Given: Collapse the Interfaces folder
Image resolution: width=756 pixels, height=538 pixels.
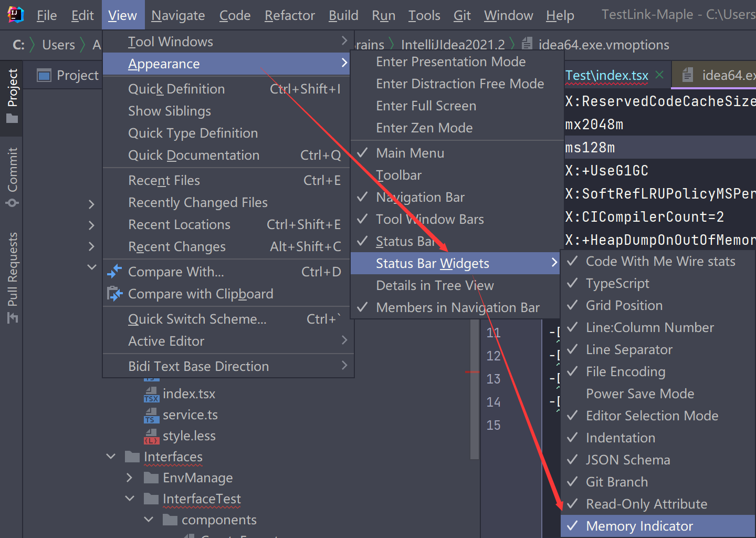Looking at the screenshot, I should click(111, 457).
